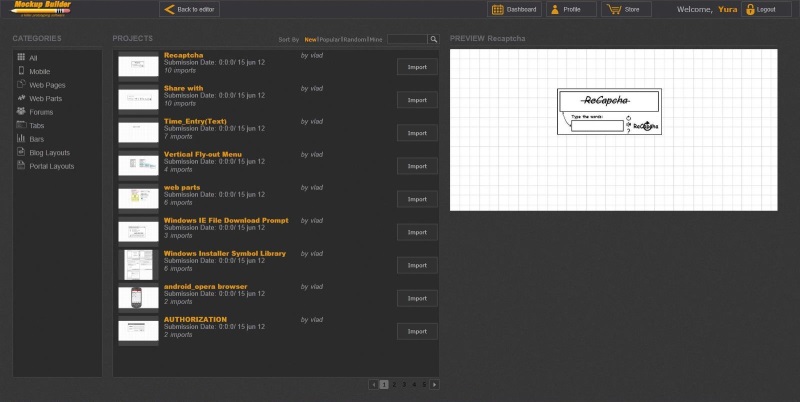Screen dimensions: 800x402
Task: Open the AUTHORIZATION project title
Action: tap(195, 319)
